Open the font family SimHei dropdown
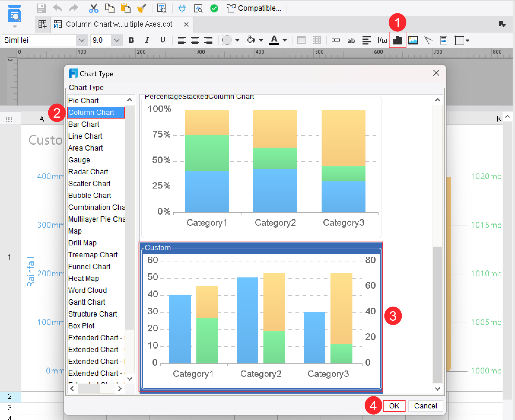The image size is (515, 420). pos(82,40)
